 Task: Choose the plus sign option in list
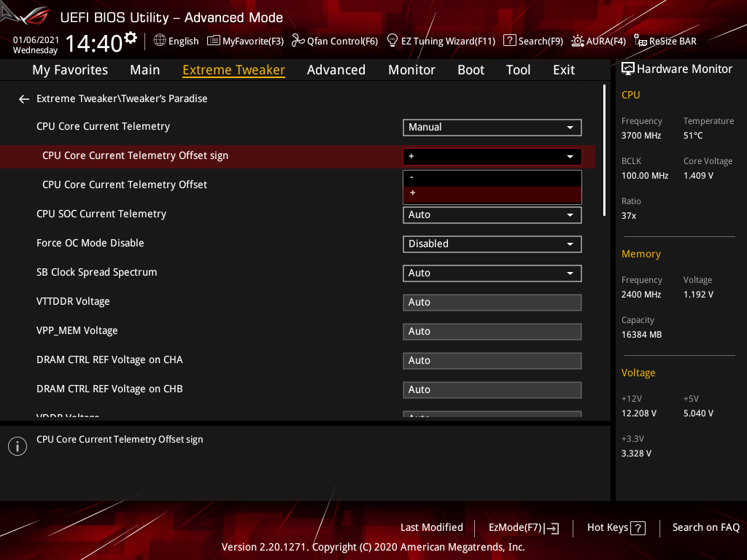point(492,194)
